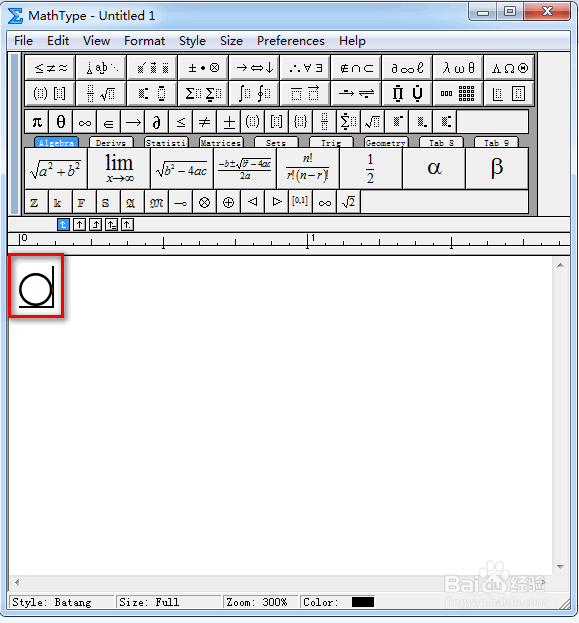Insert the large beta expression
Screen dimensions: 579x623
(497, 168)
